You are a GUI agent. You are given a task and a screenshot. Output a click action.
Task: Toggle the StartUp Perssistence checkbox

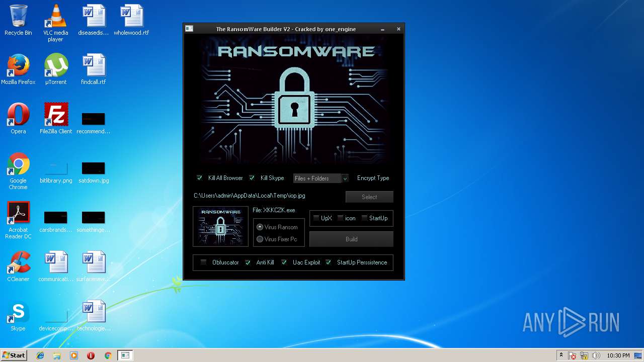(x=329, y=262)
